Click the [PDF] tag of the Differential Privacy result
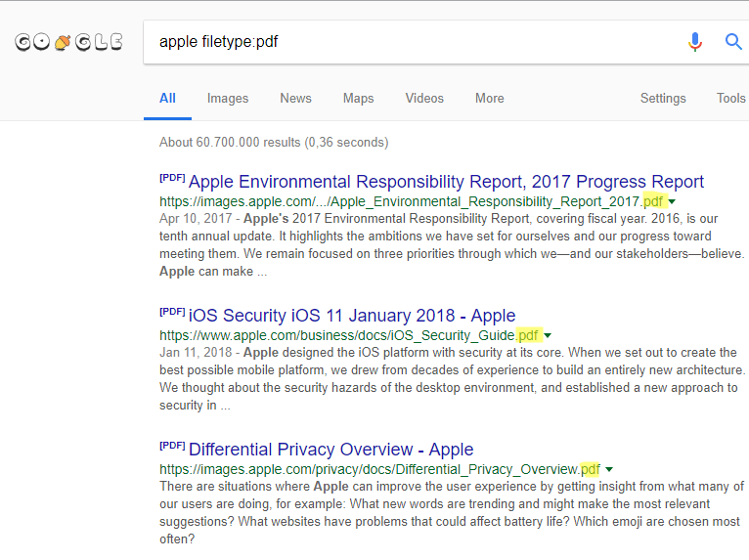The image size is (749, 560). tap(172, 445)
